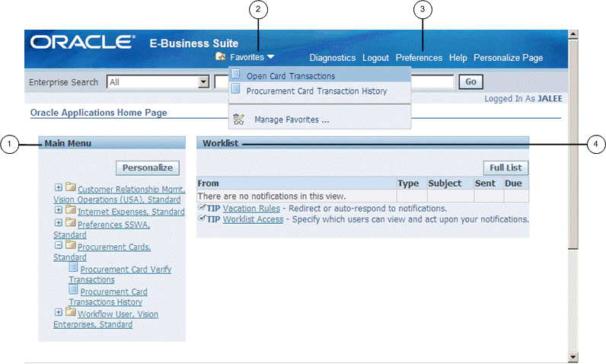
Task: Collapse the Procurement Cards, Standard node
Action: (59, 246)
